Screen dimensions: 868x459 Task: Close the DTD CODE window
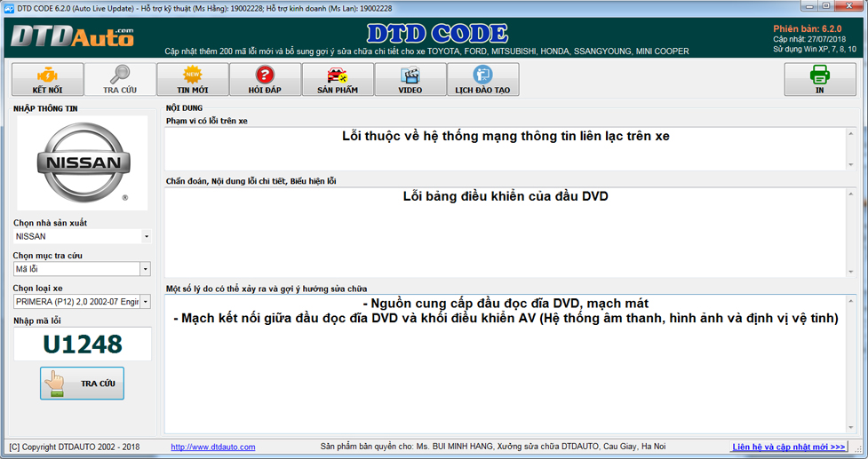[848, 5]
